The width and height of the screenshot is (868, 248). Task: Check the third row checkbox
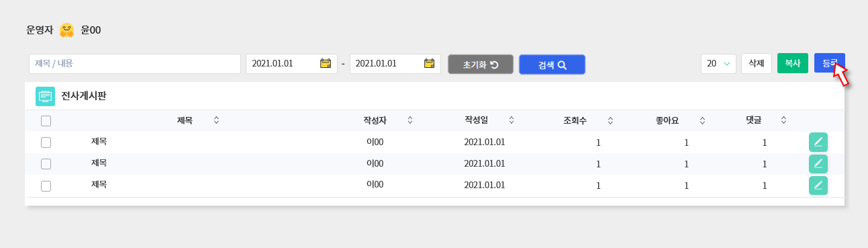click(46, 186)
